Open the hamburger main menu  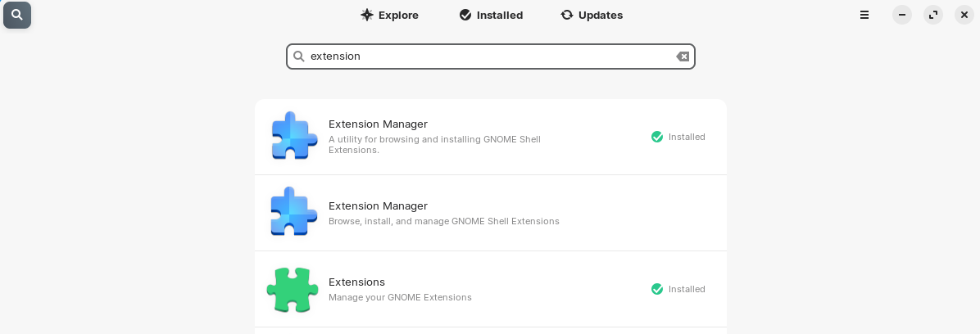pyautogui.click(x=864, y=15)
